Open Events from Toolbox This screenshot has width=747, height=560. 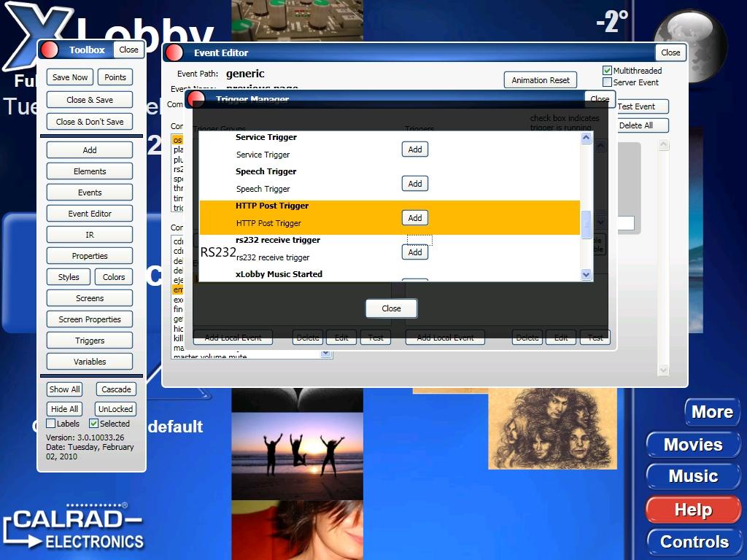(90, 192)
